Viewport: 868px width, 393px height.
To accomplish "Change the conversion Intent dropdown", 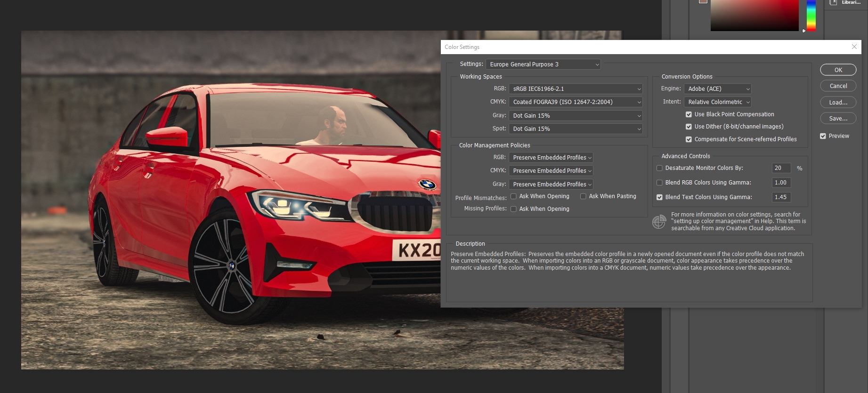I will coord(718,102).
